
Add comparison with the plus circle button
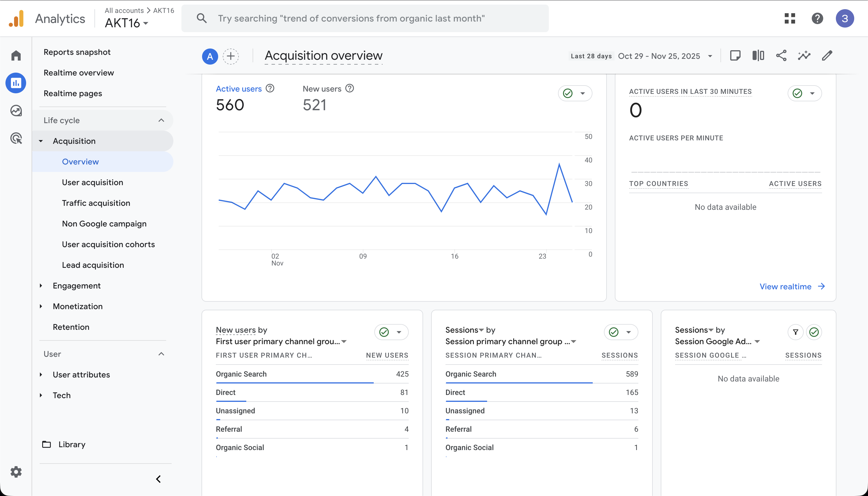click(230, 56)
